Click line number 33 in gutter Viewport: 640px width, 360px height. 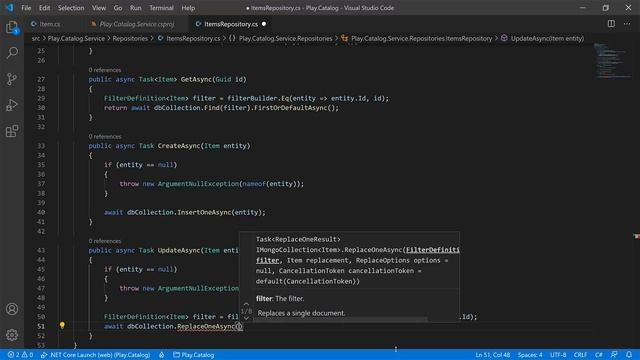(41, 146)
